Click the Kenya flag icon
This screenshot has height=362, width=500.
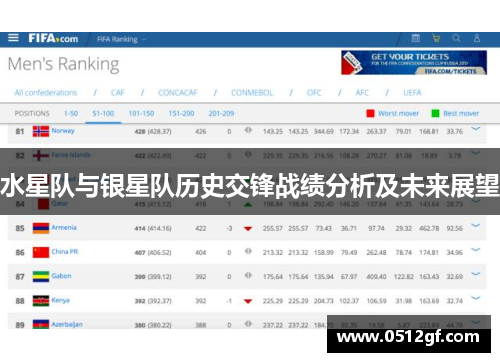[x=41, y=301]
